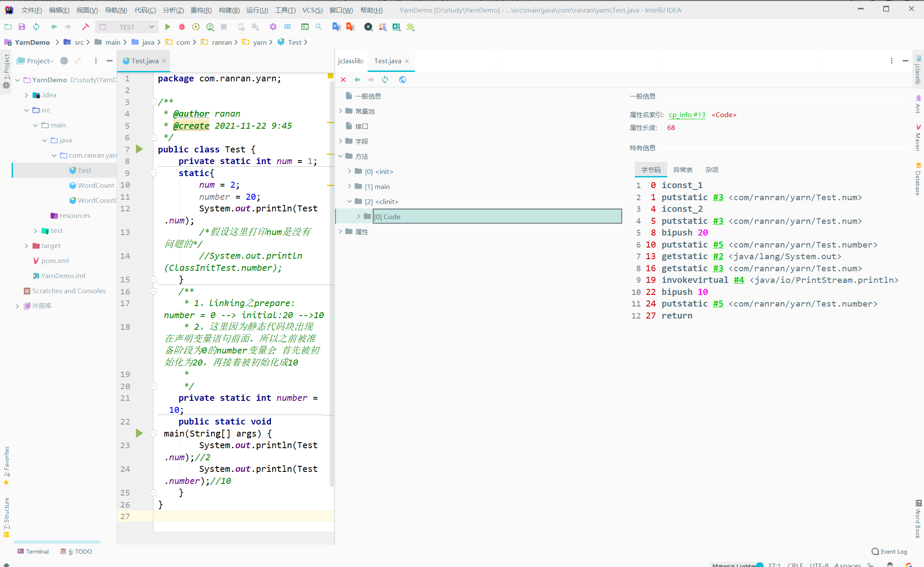Click the Search Everywhere magnifier icon
This screenshot has height=567, width=924.
(x=319, y=27)
